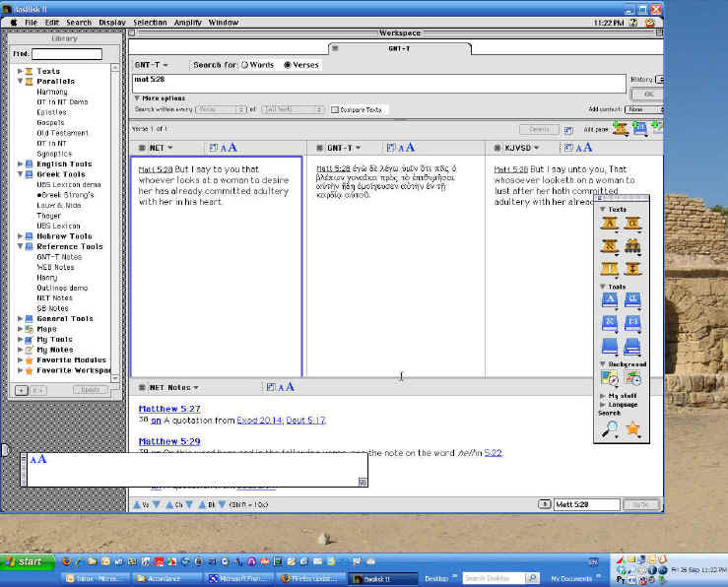Screen dimensions: 728x587
Task: Open the Add context dropdown
Action: 644,109
